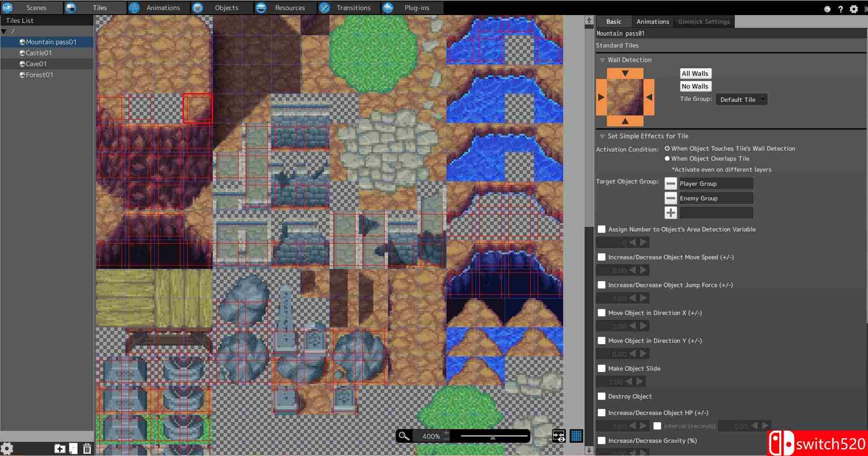The image size is (868, 456).
Task: Collapse Set Simple Effects for Tile section
Action: pyautogui.click(x=602, y=136)
